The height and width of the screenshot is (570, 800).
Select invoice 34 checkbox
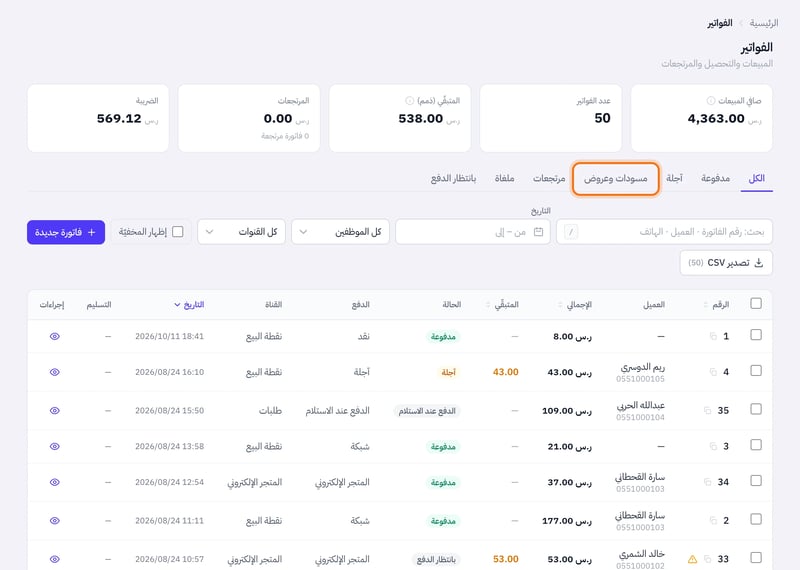point(756,481)
